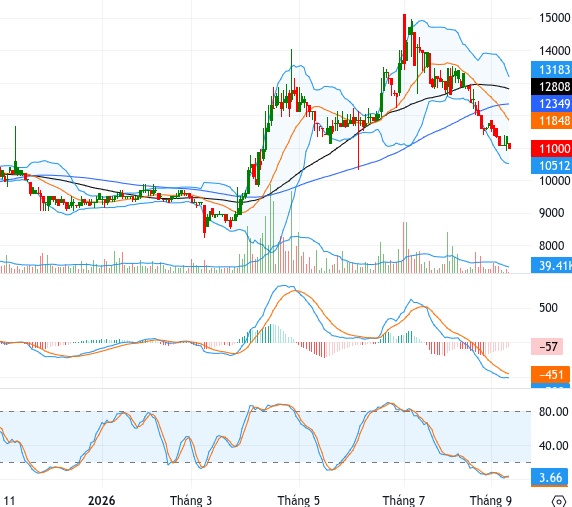Click the orange -451 MACD signal label

pos(550,375)
